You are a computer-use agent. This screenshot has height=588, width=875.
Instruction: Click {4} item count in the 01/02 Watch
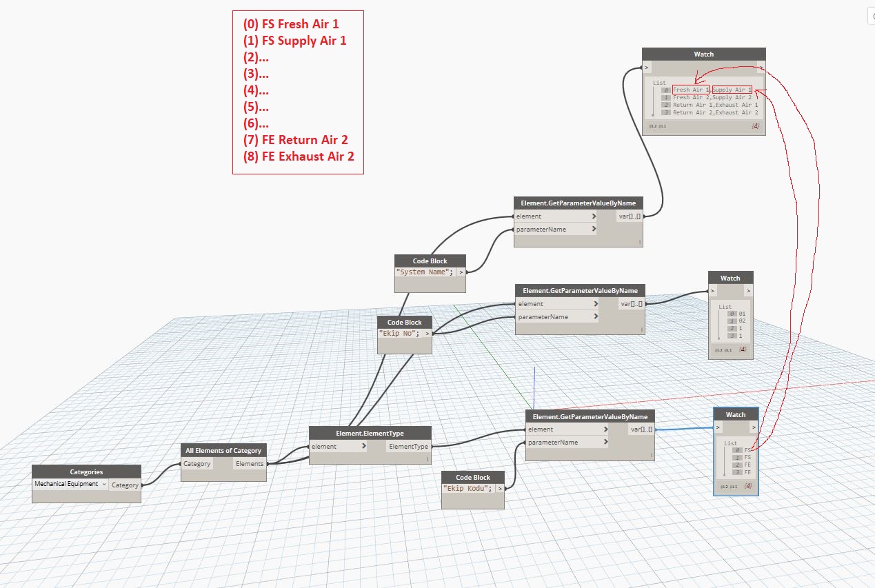coord(743,349)
